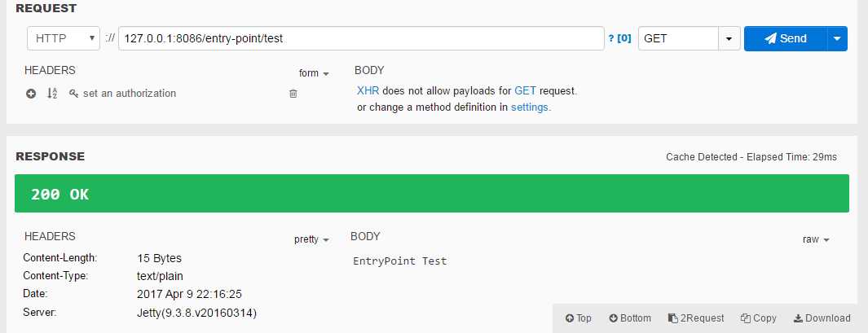The width and height of the screenshot is (868, 333).
Task: Delete headers using the trash icon
Action: (293, 94)
